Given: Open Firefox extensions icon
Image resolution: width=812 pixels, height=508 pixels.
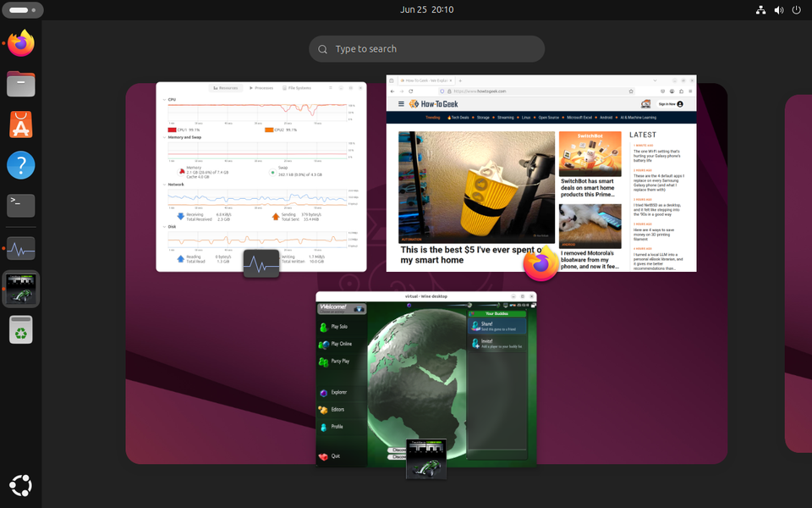Looking at the screenshot, I should pyautogui.click(x=681, y=91).
